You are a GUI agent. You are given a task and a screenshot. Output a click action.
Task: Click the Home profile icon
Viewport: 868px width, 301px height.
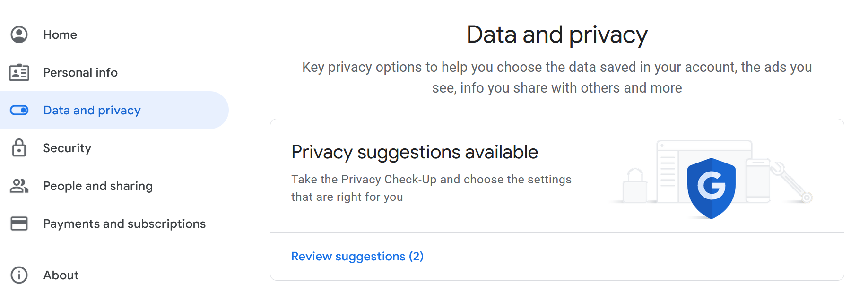coord(19,34)
